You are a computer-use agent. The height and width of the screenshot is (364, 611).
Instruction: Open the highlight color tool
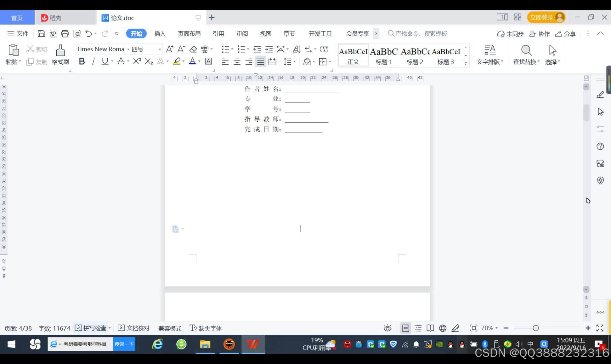(177, 61)
